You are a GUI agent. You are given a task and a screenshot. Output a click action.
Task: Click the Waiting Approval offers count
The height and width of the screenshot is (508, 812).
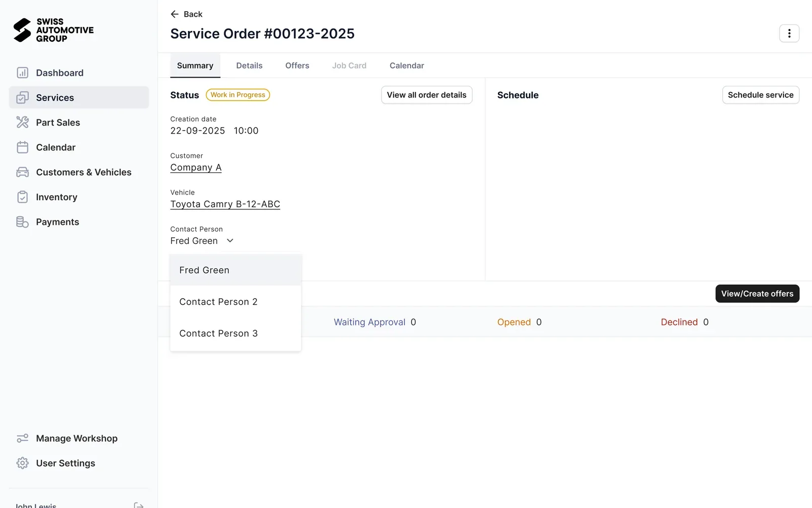[x=375, y=322]
